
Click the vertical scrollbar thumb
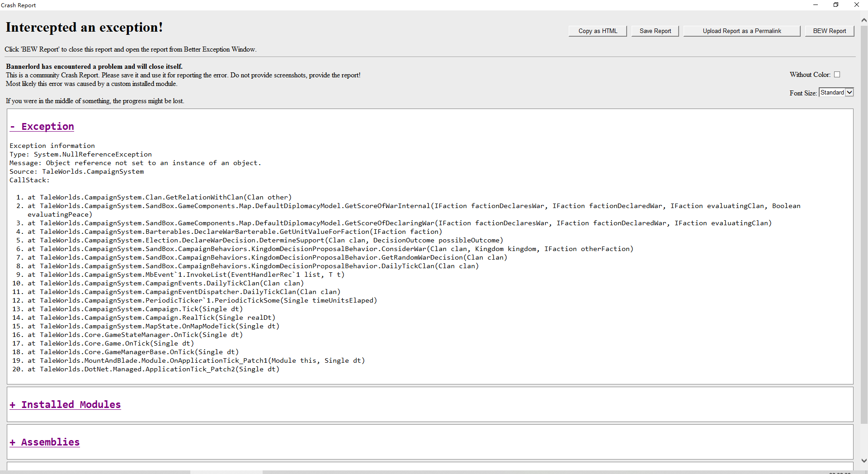[864, 224]
